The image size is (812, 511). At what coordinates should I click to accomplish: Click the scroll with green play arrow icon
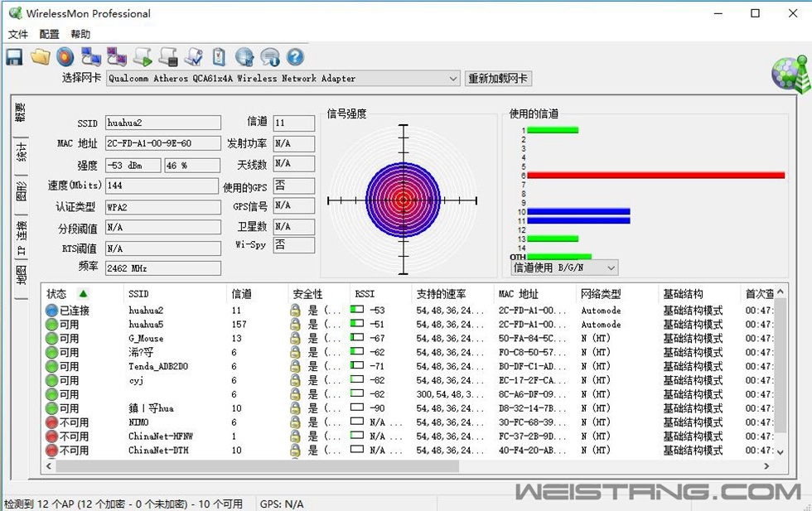click(x=143, y=57)
